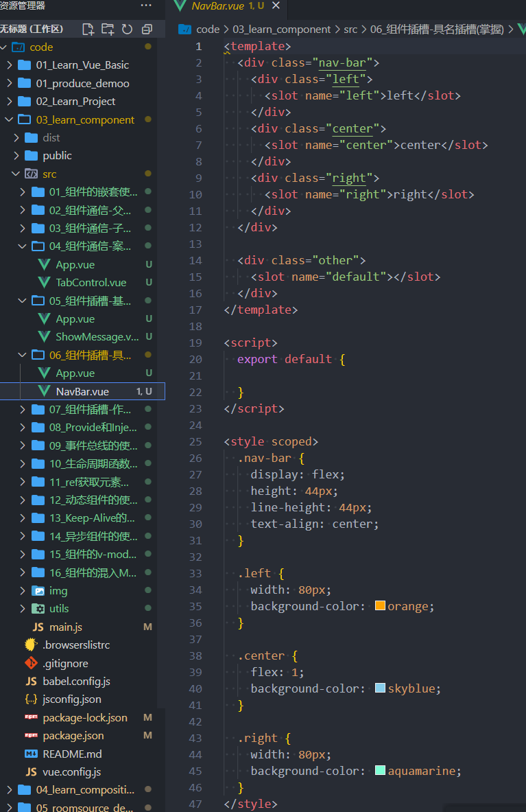The width and height of the screenshot is (526, 812).
Task: Collapse all folders using the collapse icon
Action: coord(147,30)
